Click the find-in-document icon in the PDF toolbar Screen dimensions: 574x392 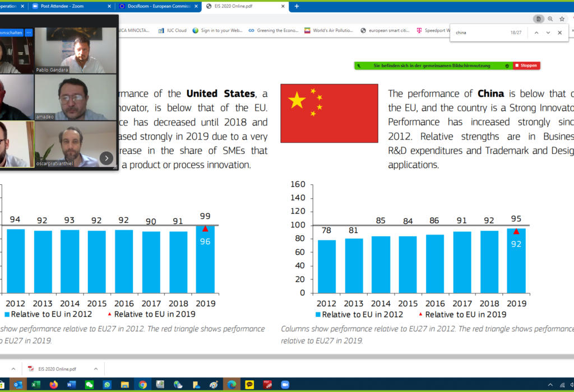pos(538,18)
